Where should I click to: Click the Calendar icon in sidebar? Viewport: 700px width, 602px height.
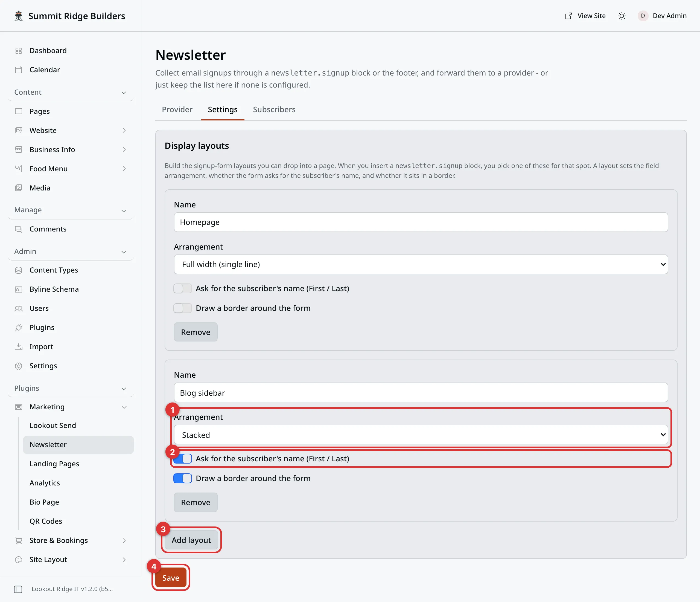click(x=19, y=70)
